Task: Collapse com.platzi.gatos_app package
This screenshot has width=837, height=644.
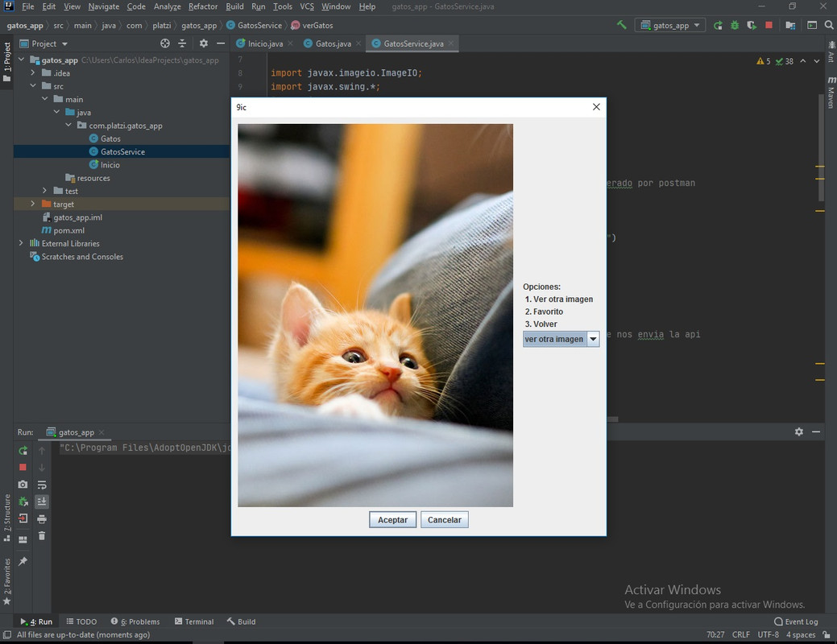Action: point(68,126)
